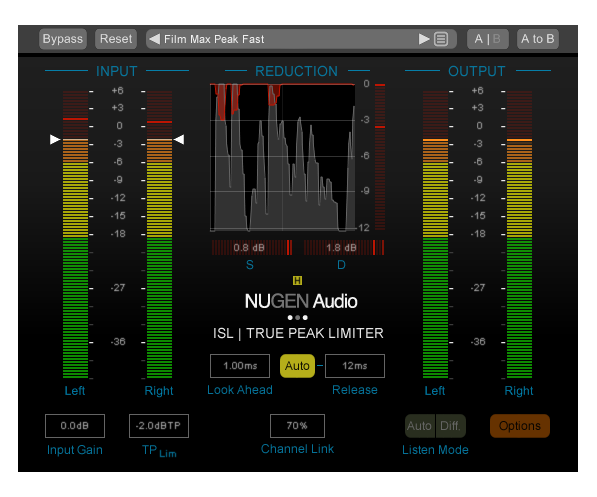Viewport: 597px width, 497px height.
Task: Toggle the Auto release button
Action: [297, 366]
